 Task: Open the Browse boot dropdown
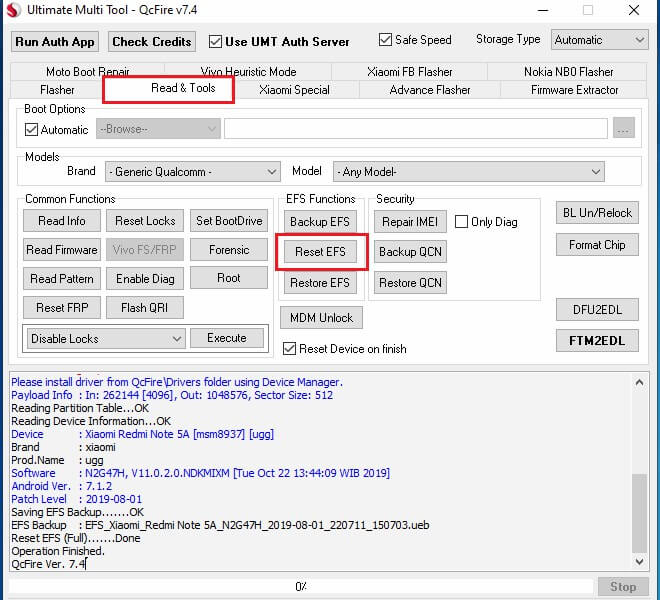coord(158,128)
